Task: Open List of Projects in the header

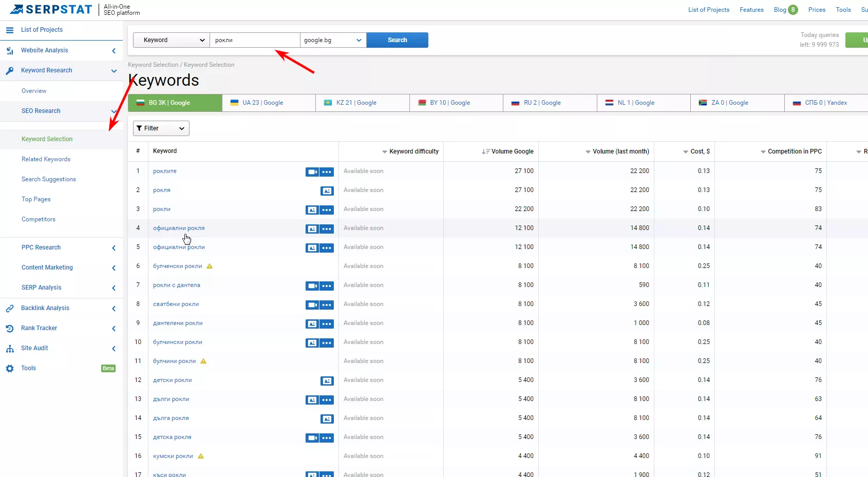Action: point(709,10)
